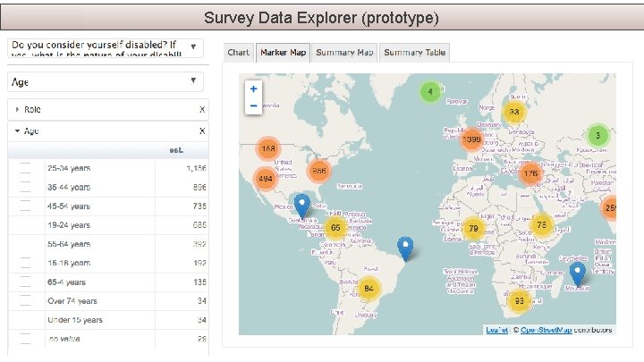Screen dimensions: 644x362
Task: Click the blue pin near Mauritius
Action: pos(578,274)
